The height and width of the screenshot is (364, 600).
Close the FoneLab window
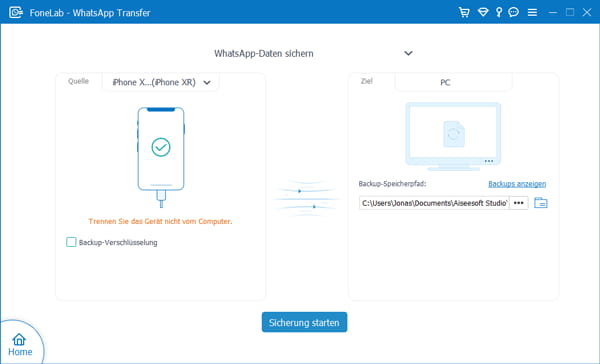pyautogui.click(x=587, y=13)
